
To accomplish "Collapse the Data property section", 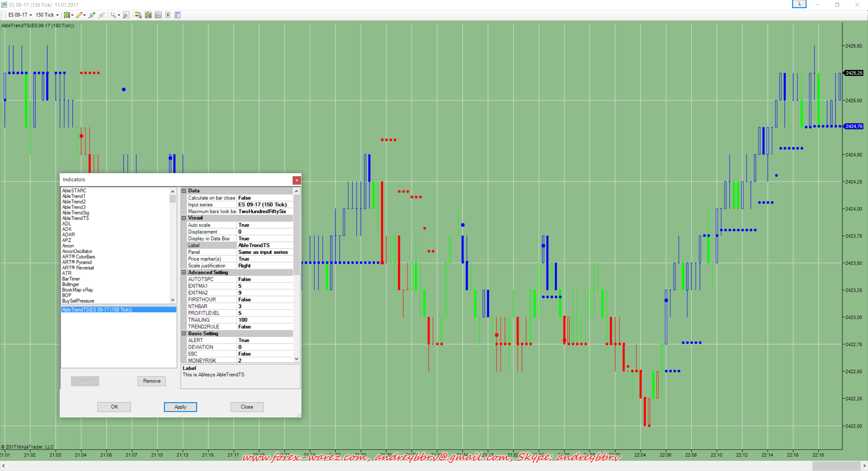I will point(184,191).
